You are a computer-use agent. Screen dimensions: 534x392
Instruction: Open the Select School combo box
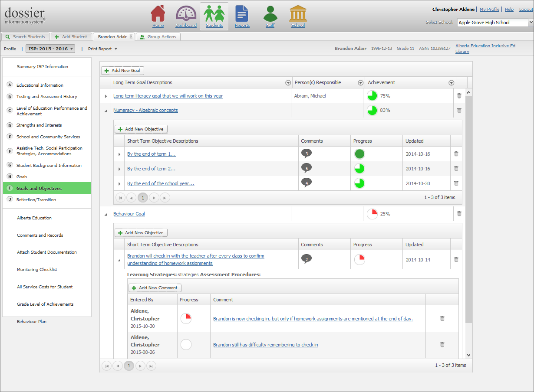click(x=495, y=23)
